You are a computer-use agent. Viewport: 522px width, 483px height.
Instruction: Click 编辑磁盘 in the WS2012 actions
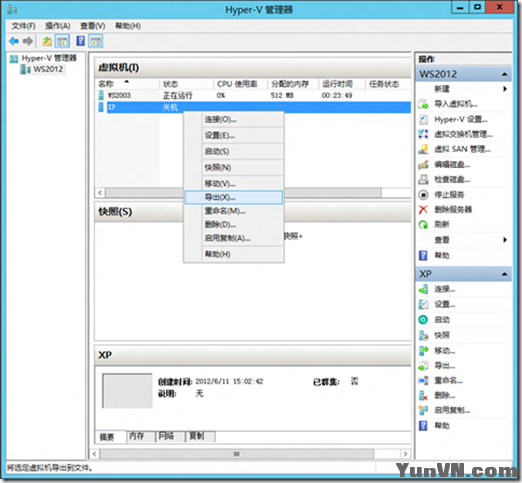(452, 164)
